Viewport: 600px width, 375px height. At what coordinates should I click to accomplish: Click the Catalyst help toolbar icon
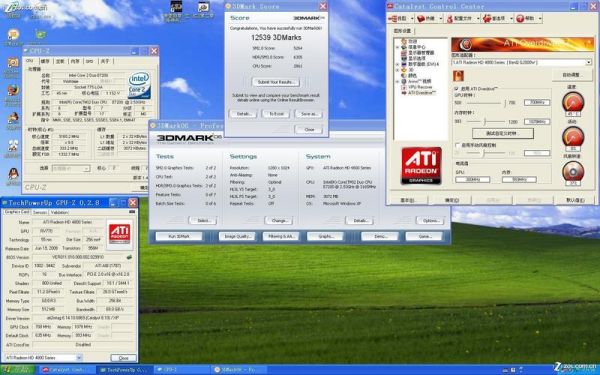(x=520, y=18)
